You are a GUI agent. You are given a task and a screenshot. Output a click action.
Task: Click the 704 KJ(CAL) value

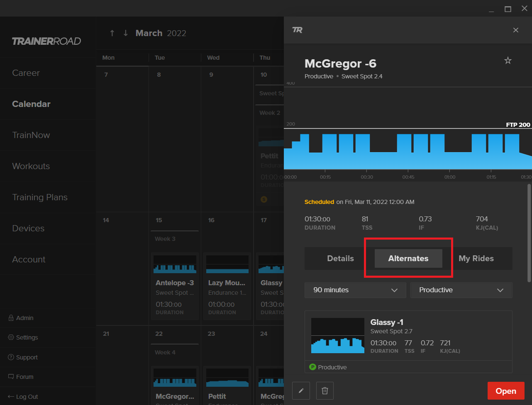pos(482,219)
